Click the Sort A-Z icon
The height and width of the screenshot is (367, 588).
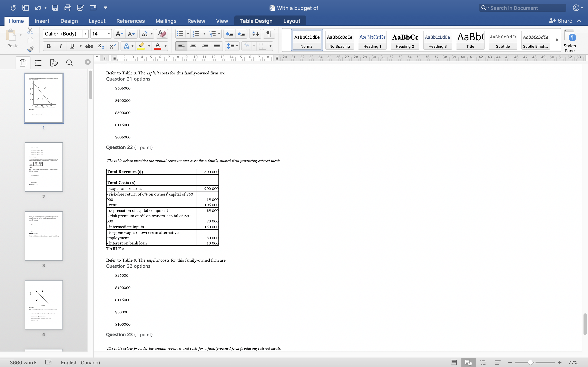coord(255,34)
